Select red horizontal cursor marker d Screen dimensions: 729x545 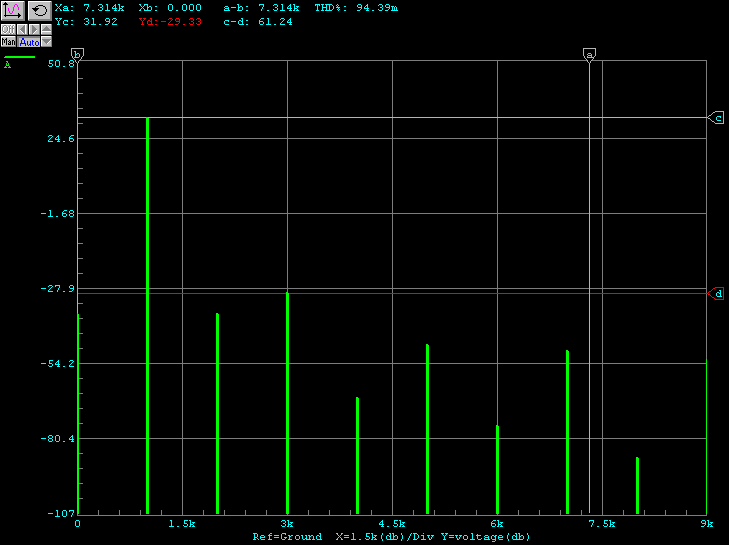pyautogui.click(x=717, y=293)
